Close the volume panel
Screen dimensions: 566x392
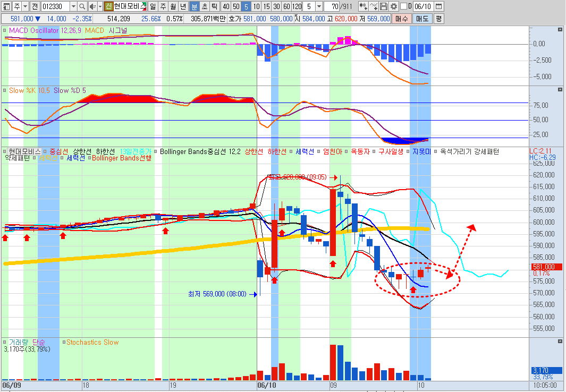[x=560, y=341]
